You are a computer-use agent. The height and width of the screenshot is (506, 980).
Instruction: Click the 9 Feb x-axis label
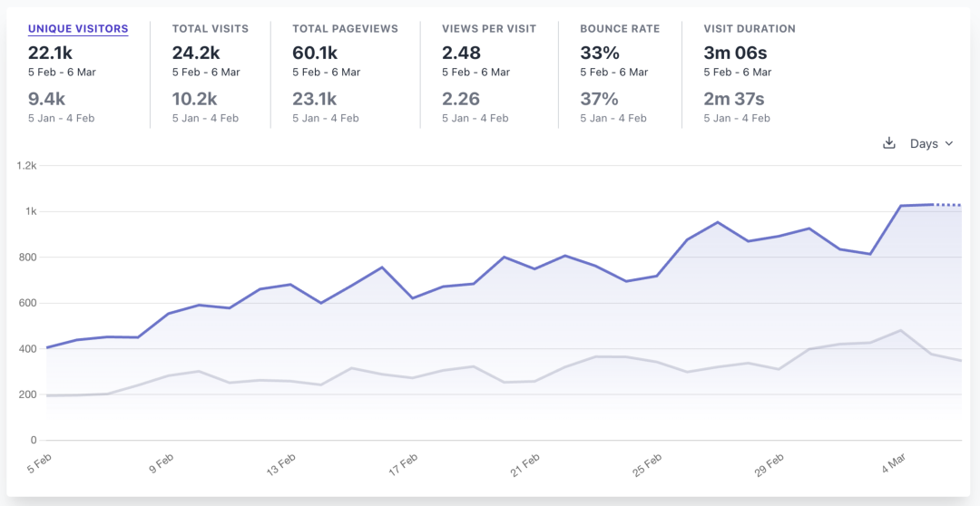pos(162,465)
